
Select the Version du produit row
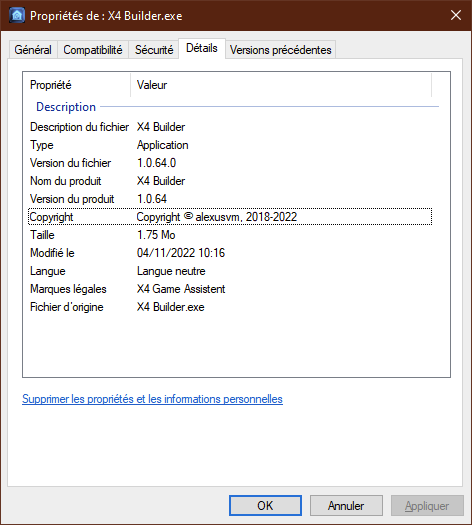230,199
